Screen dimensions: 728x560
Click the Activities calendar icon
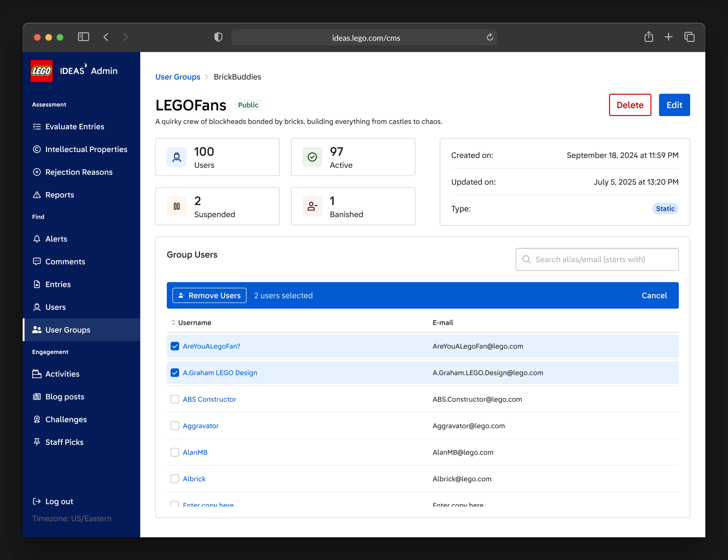37,374
